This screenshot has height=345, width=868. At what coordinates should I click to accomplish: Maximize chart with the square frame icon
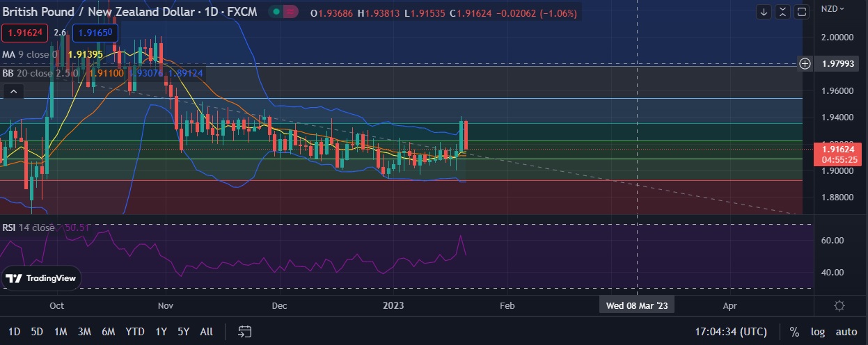(802, 12)
